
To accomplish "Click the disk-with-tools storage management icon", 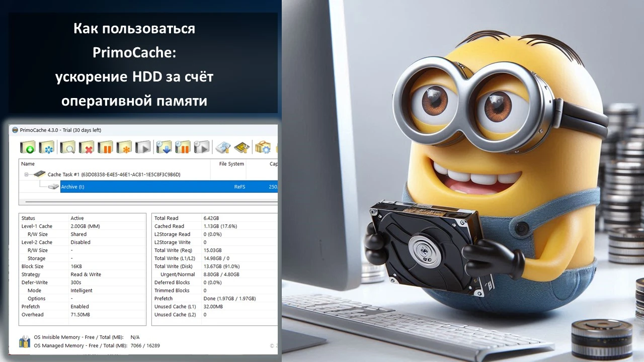I will [x=223, y=147].
